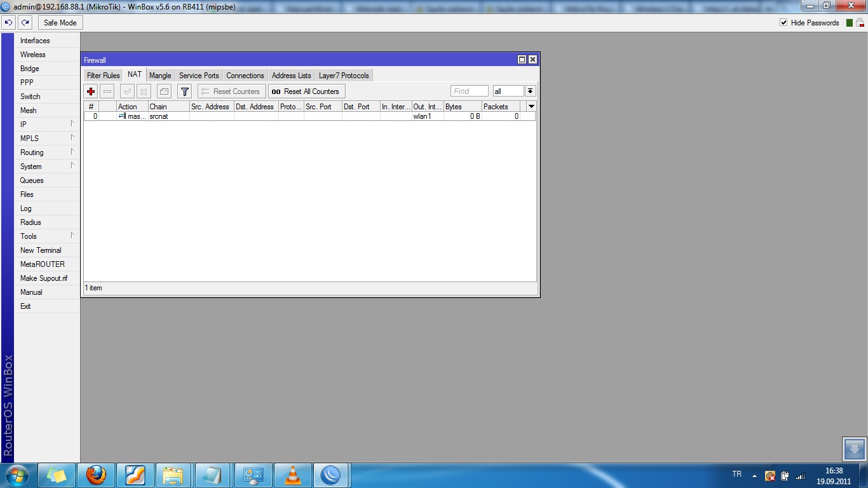Screen dimensions: 868x488
Task: Open the Mesh menu item
Action: (x=47, y=111)
